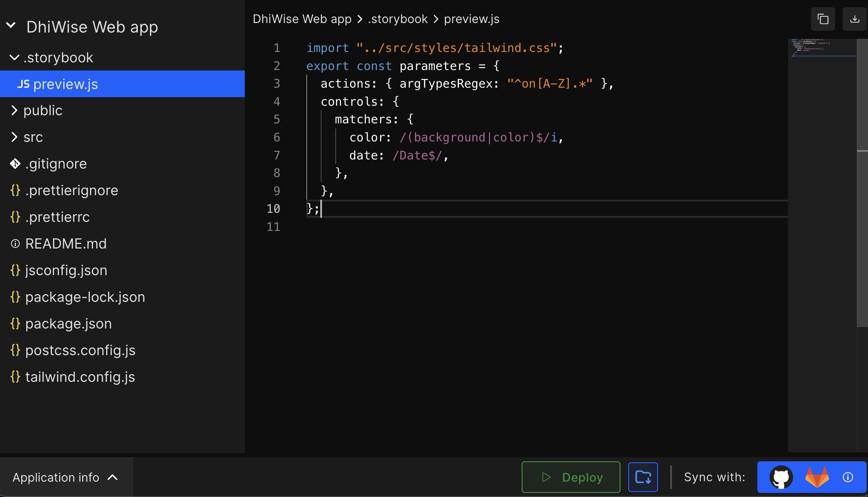Click the braces icon beside jsconfig.json
Screen dimensions: 868x497
pos(15,270)
